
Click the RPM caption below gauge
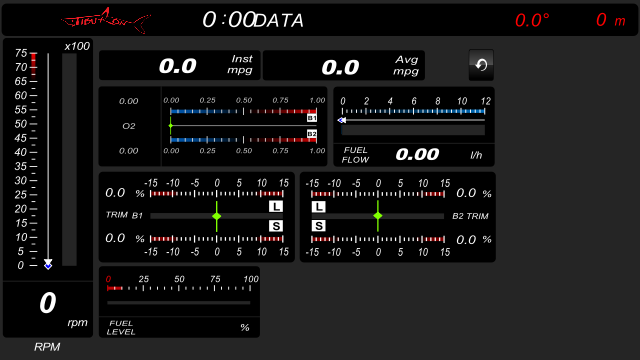tap(47, 347)
